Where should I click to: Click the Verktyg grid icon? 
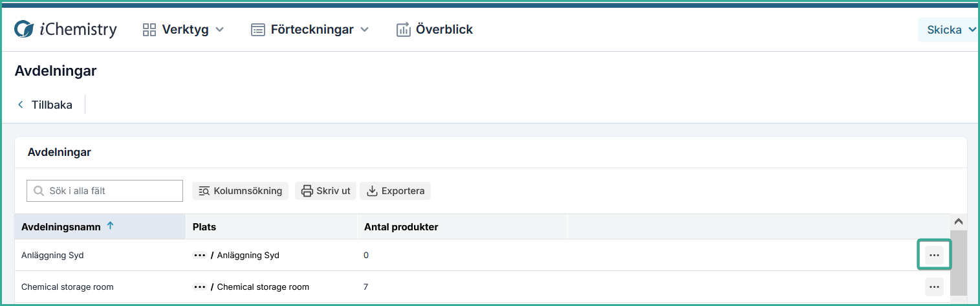(x=149, y=29)
